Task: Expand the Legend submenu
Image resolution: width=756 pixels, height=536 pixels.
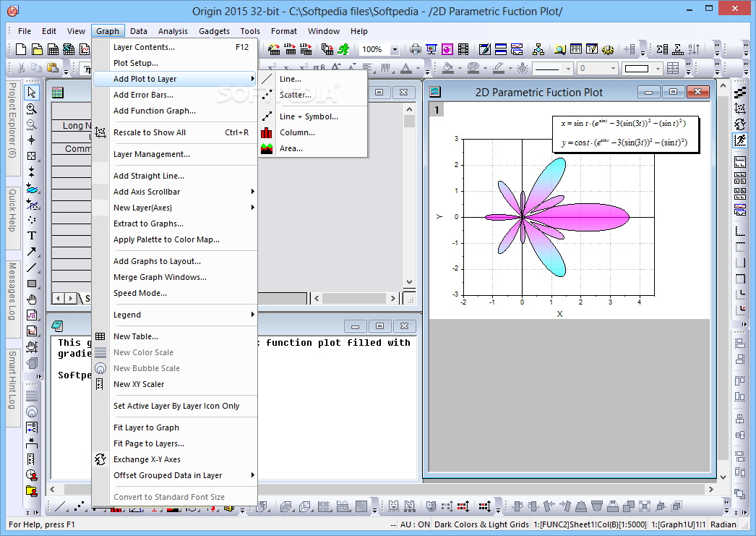Action: tap(174, 315)
